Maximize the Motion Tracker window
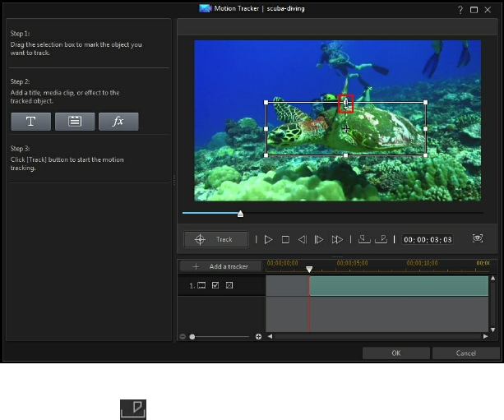 coord(474,10)
